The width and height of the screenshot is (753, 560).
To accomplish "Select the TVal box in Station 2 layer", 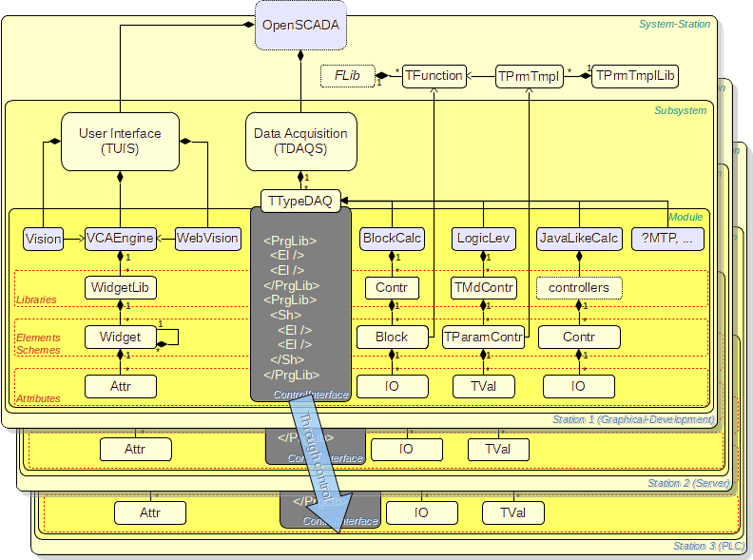I will [x=498, y=450].
